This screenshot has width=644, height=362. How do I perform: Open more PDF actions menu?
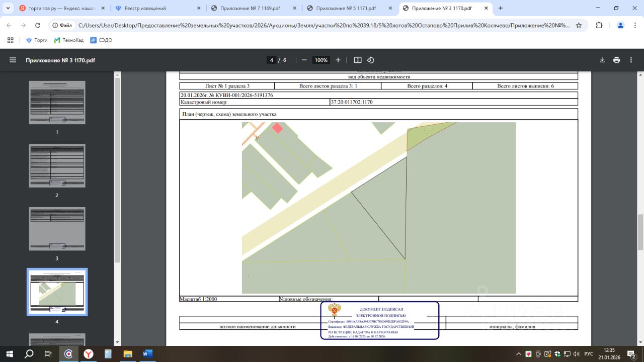tap(631, 60)
